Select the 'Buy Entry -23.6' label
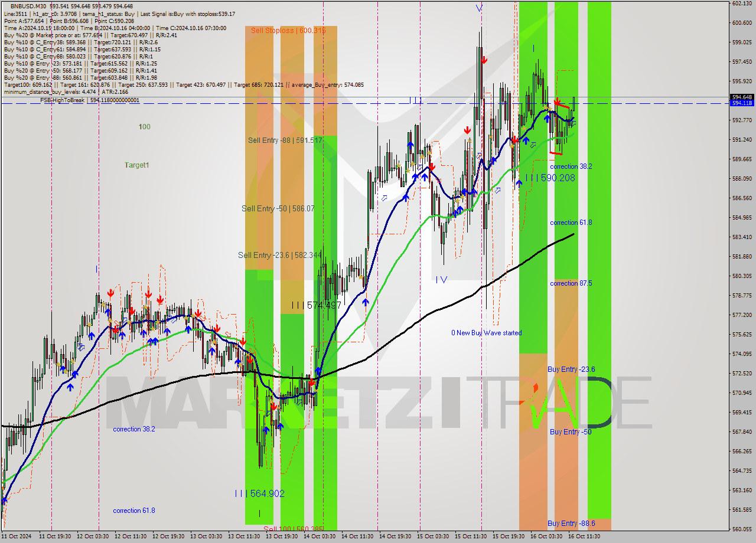The height and width of the screenshot is (543, 756). point(571,369)
